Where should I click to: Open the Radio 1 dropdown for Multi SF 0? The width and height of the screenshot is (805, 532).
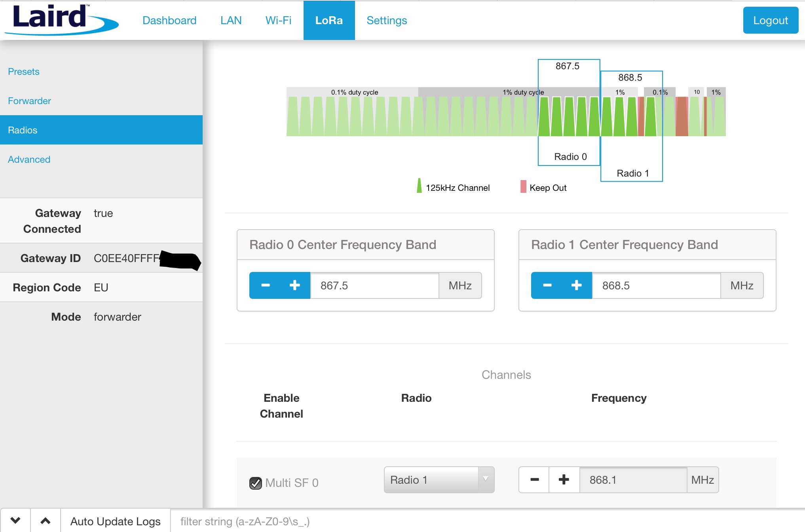439,480
